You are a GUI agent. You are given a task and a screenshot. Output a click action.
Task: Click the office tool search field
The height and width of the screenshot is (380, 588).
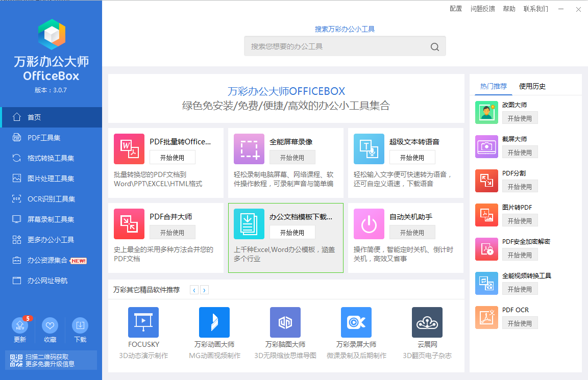345,46
